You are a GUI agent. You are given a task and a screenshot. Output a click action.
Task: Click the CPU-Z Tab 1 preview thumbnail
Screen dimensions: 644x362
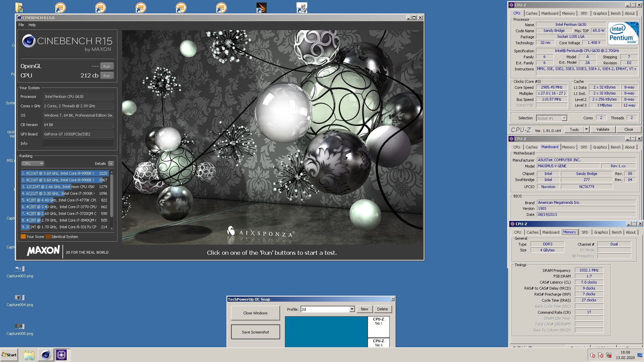(379, 327)
